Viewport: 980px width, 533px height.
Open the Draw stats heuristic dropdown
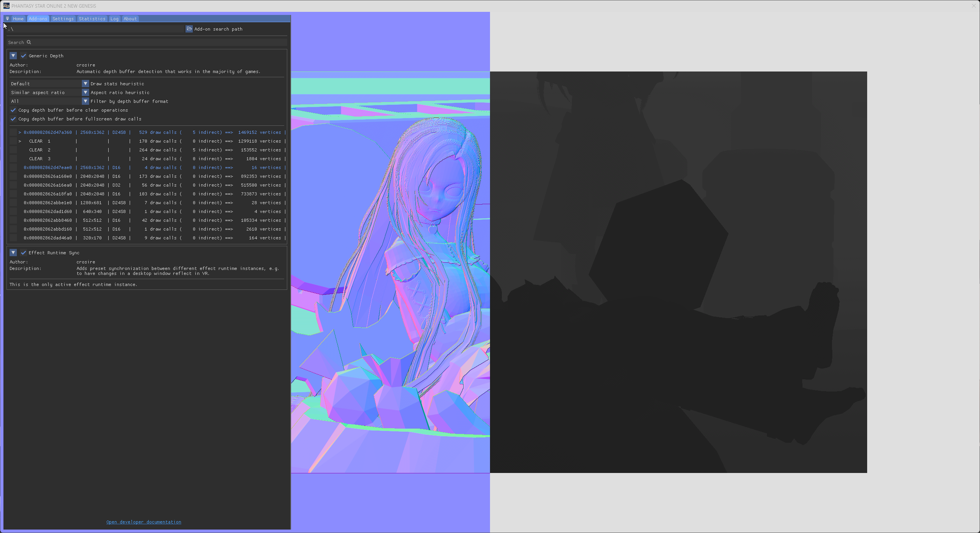pos(85,84)
